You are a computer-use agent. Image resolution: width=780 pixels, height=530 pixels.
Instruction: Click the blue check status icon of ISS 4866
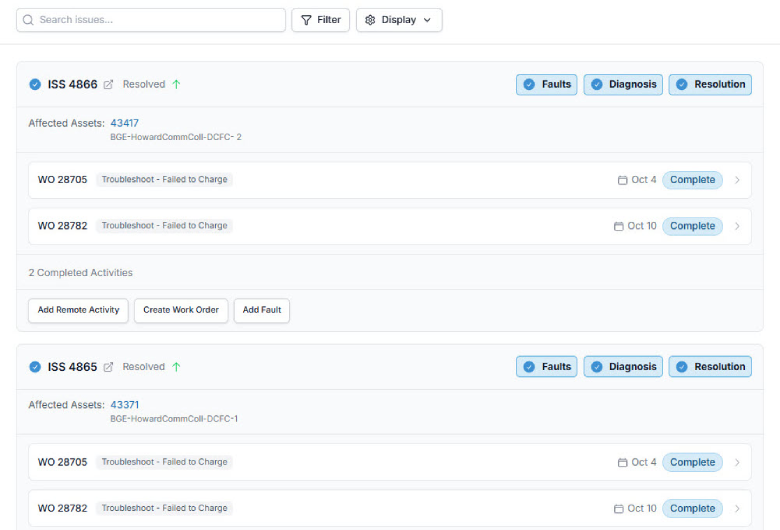(35, 85)
